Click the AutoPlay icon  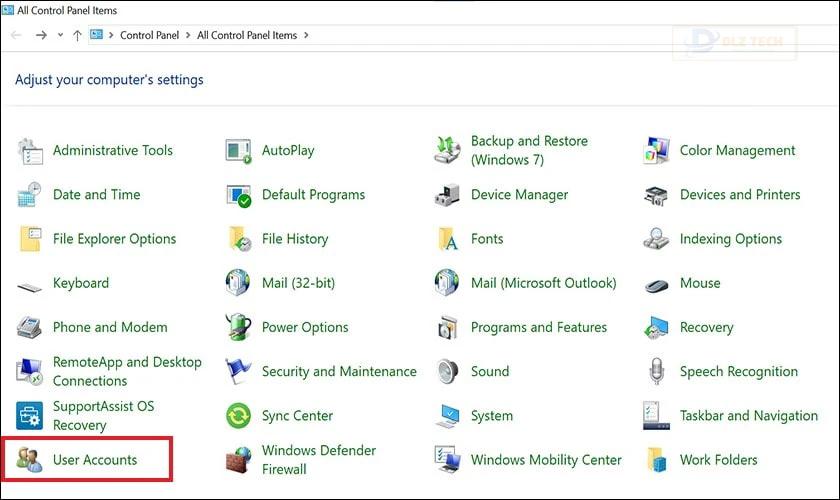point(238,151)
